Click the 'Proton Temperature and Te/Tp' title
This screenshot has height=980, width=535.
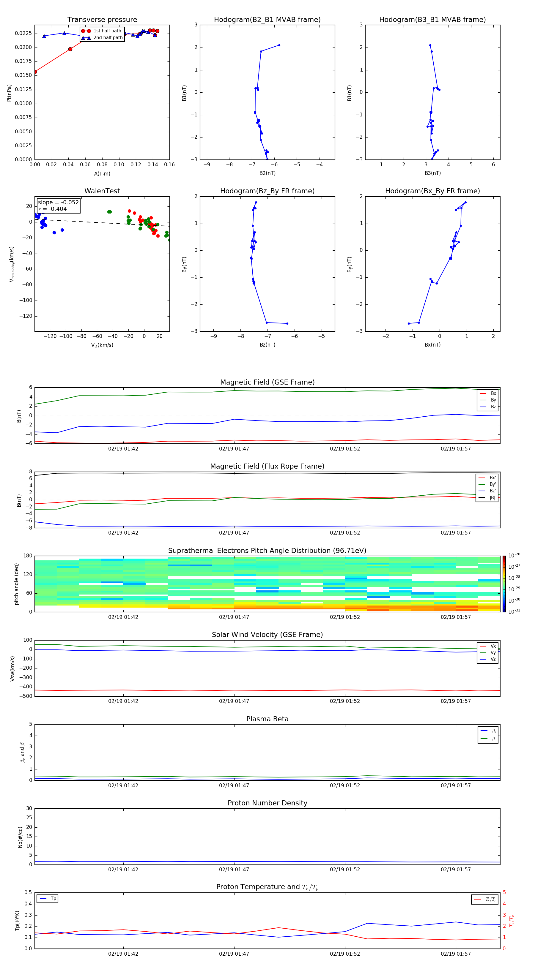pos(267,887)
